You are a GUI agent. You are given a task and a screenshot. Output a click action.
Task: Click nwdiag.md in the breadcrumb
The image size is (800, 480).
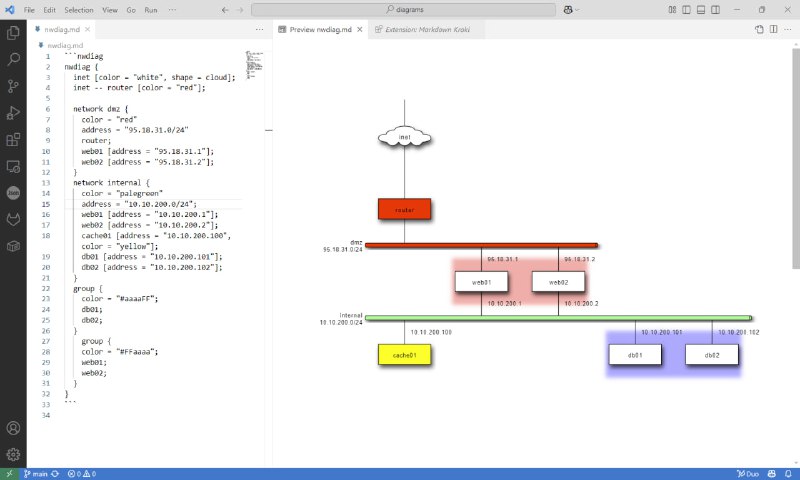coord(64,45)
